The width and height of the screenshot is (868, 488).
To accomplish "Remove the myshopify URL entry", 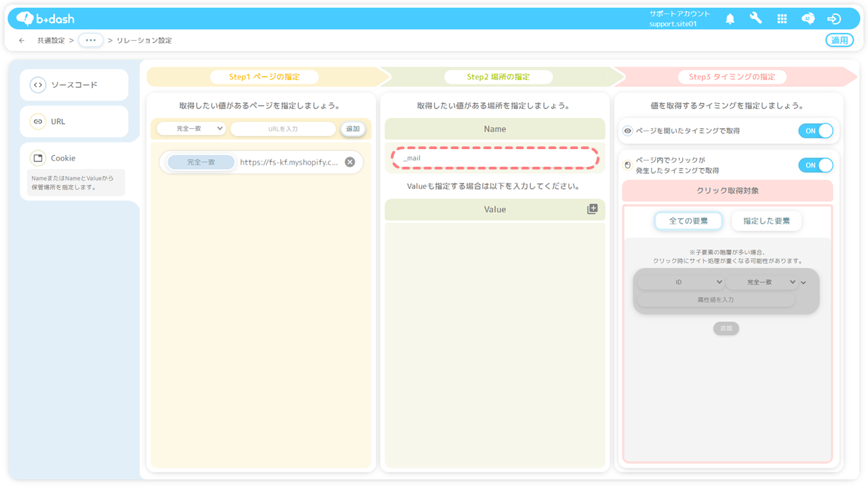I will coord(350,162).
